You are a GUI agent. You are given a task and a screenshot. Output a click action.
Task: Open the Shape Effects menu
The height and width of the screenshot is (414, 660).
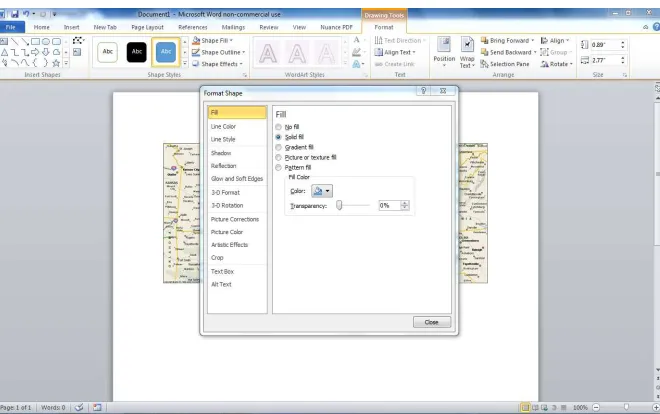[x=217, y=64]
